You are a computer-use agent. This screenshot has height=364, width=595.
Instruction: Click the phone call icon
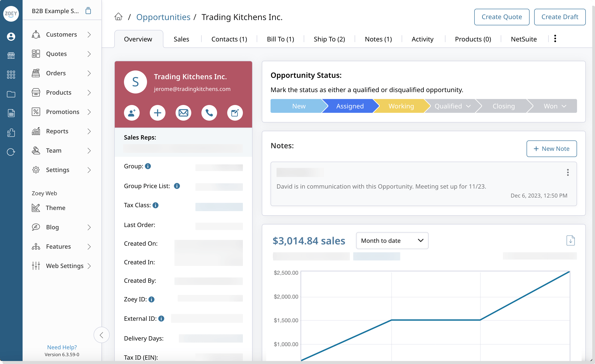pos(209,113)
